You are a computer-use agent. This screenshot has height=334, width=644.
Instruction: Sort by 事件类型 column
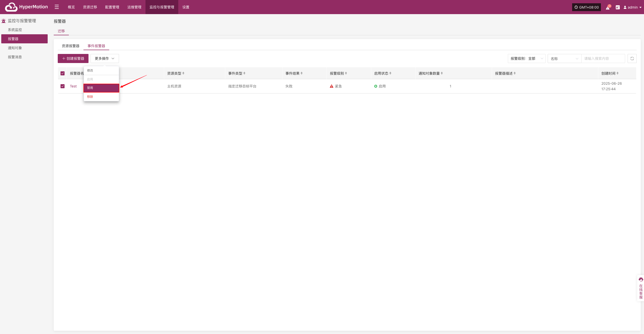coord(244,73)
